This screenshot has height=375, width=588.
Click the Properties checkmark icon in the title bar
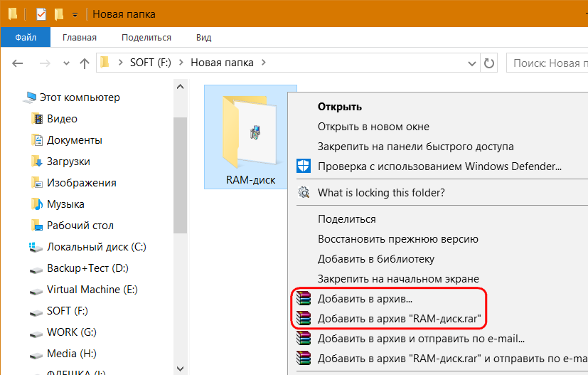(41, 14)
